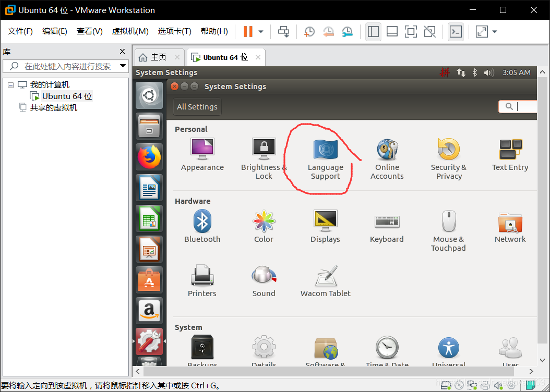Focus the System Settings search field

click(x=518, y=106)
